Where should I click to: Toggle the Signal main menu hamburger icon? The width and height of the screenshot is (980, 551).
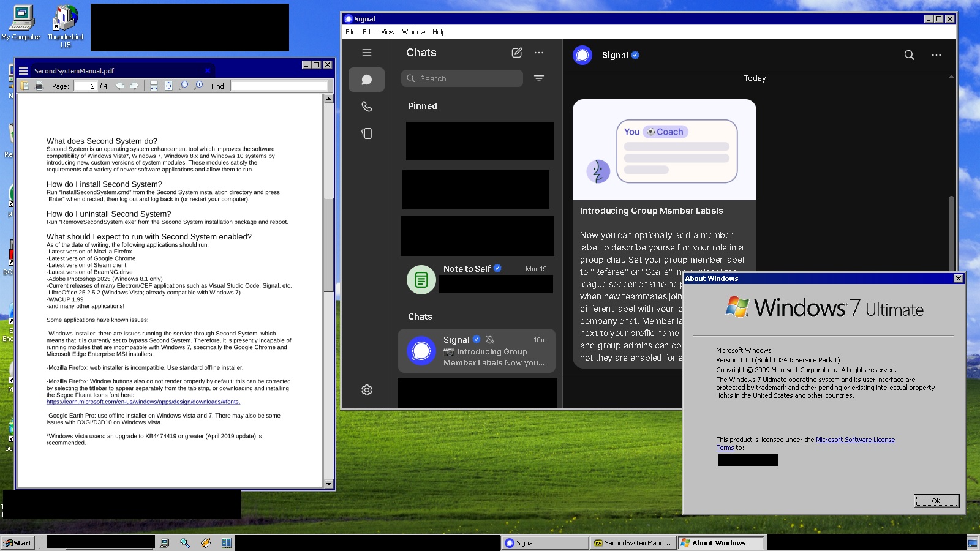(366, 53)
